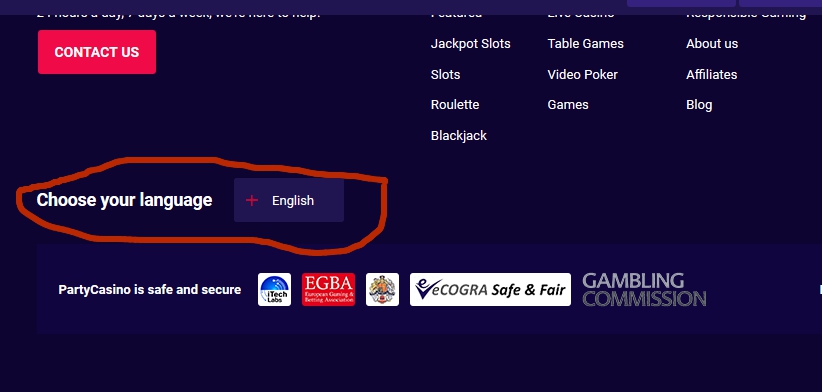Go to the Slots page

click(445, 74)
